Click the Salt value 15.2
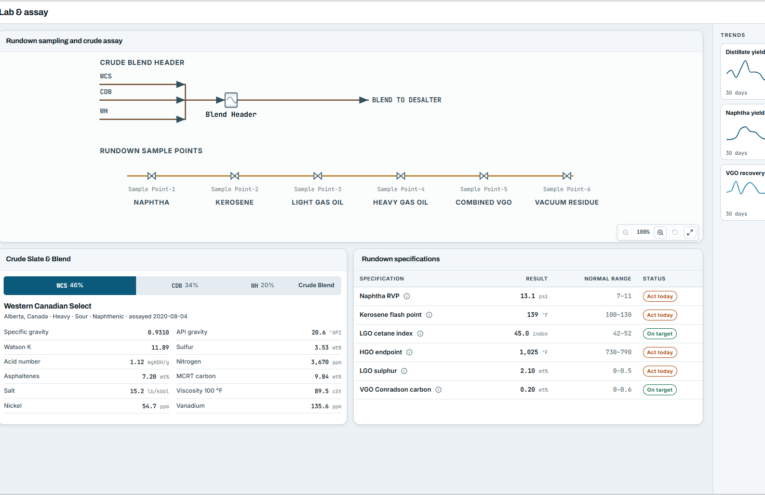The height and width of the screenshot is (495, 765). click(x=137, y=391)
